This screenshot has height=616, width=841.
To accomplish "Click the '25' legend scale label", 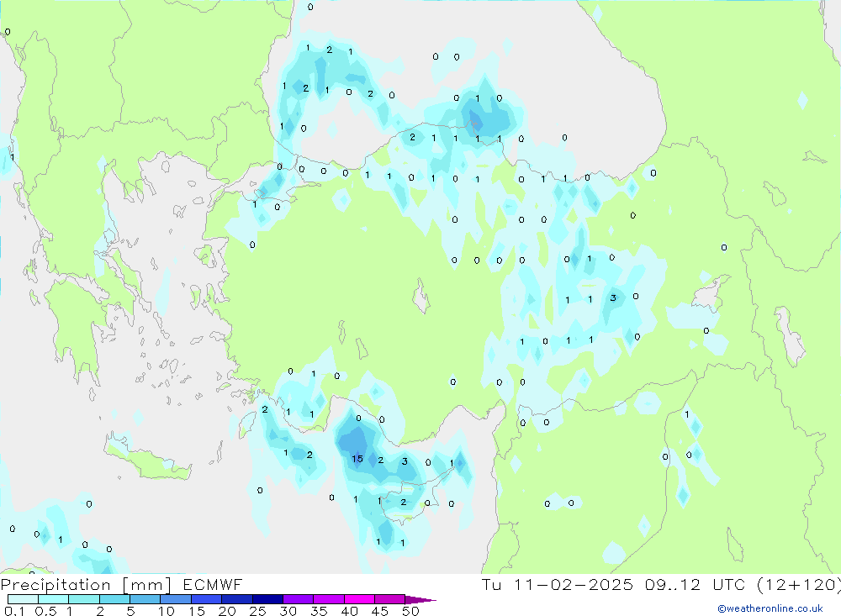I will (x=257, y=611).
